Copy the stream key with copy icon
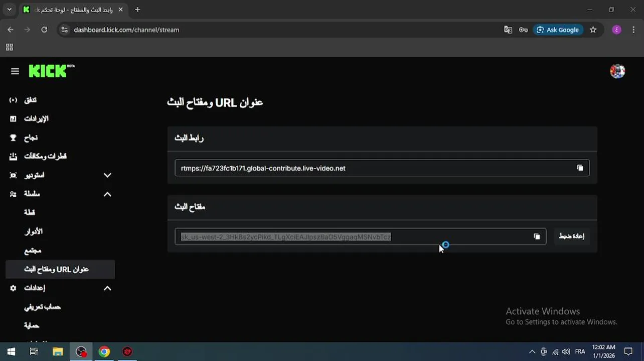Image resolution: width=644 pixels, height=361 pixels. (x=537, y=237)
